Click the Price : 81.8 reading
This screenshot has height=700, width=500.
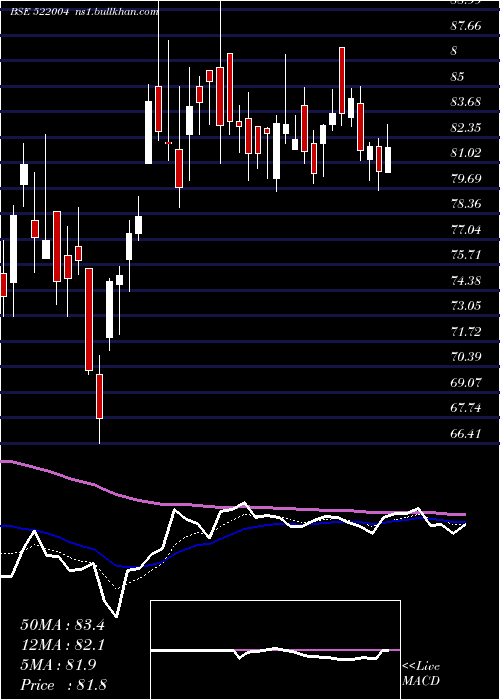click(63, 685)
